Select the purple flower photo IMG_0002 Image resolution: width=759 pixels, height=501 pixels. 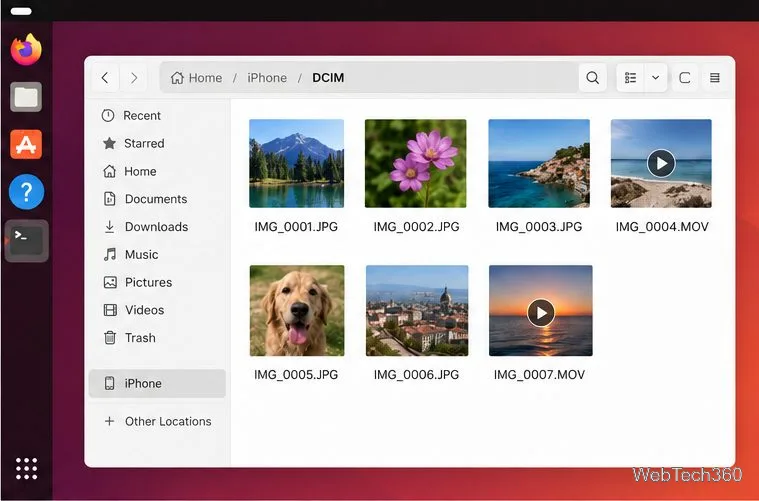click(x=416, y=164)
